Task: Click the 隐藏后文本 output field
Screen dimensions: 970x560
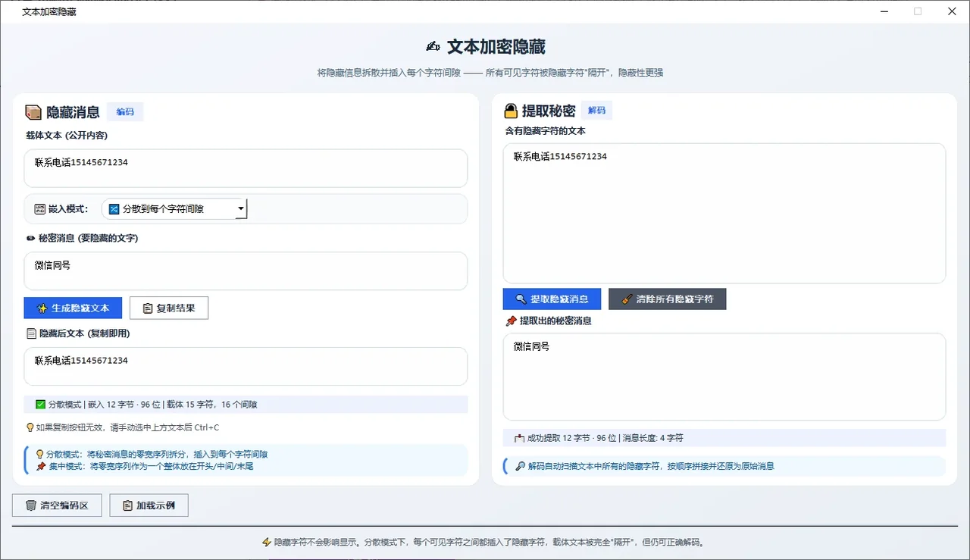Action: [246, 366]
